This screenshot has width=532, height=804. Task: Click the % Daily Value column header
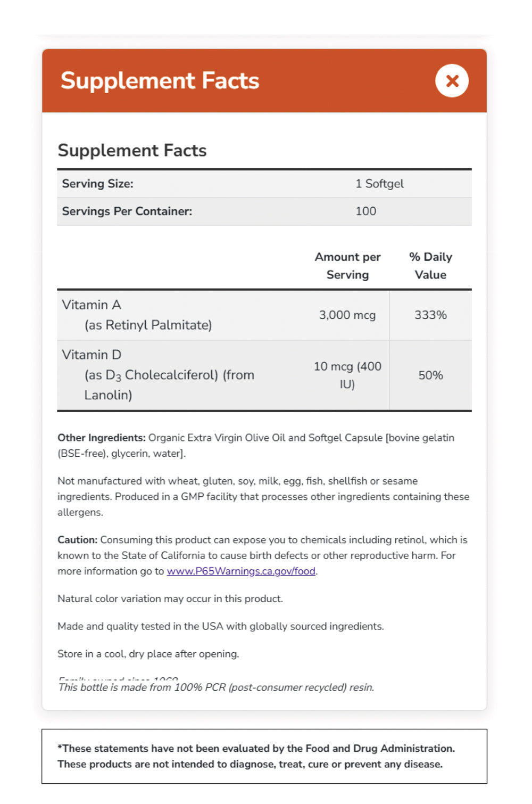430,266
